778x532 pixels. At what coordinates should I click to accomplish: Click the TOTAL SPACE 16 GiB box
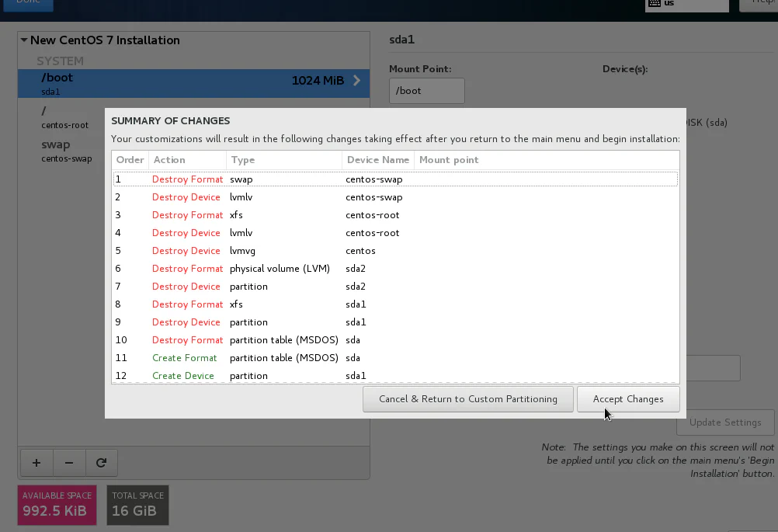[137, 505]
